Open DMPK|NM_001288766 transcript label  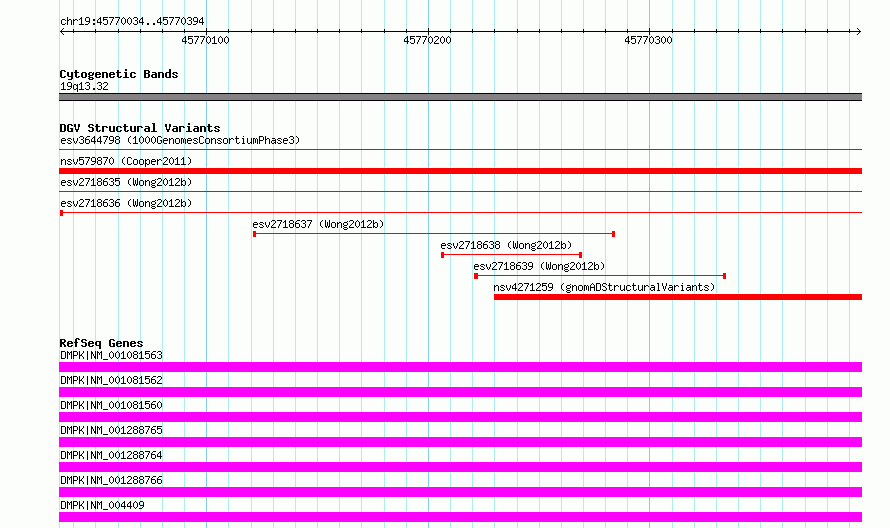pyautogui.click(x=111, y=480)
